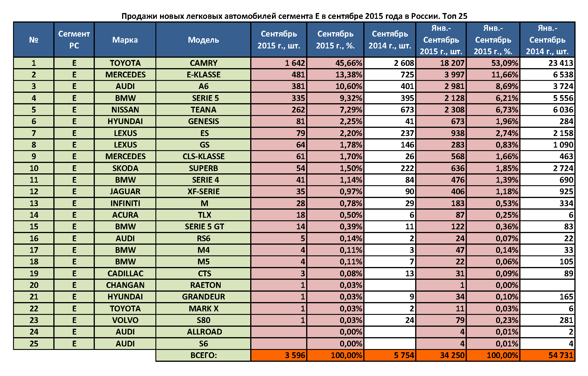Select the CADILLAC brand cell
This screenshot has height=376, width=588.
(x=125, y=273)
